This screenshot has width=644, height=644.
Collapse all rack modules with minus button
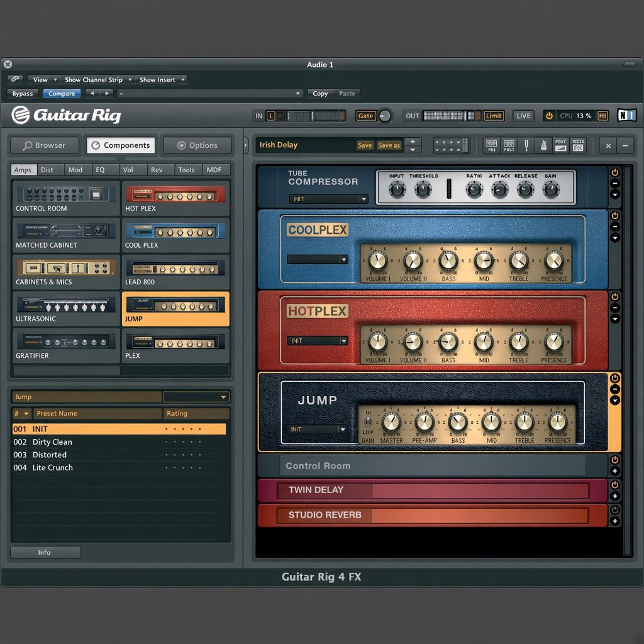tap(625, 145)
